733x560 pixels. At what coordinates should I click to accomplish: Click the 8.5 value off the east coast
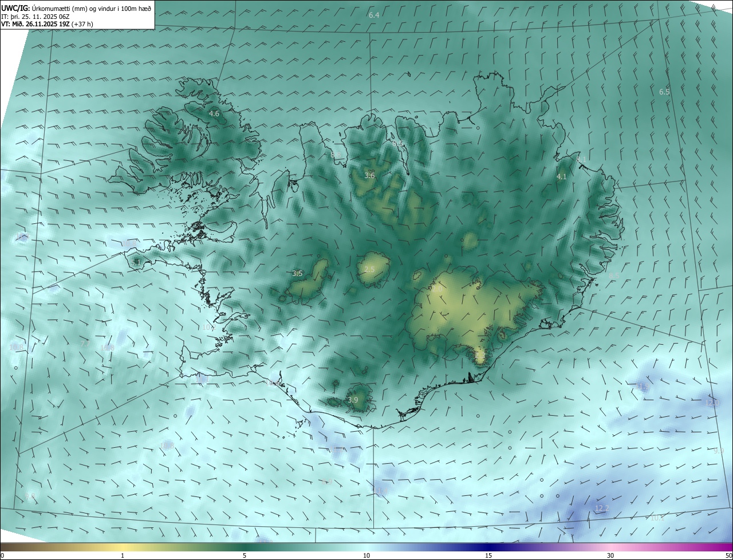point(613,275)
